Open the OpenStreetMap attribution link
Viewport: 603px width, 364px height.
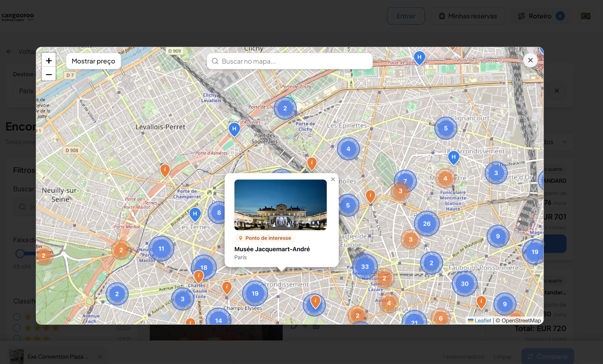[x=521, y=320]
